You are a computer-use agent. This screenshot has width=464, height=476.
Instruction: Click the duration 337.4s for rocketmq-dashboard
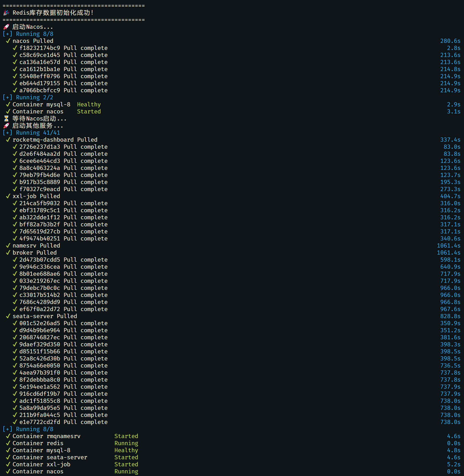pyautogui.click(x=450, y=140)
